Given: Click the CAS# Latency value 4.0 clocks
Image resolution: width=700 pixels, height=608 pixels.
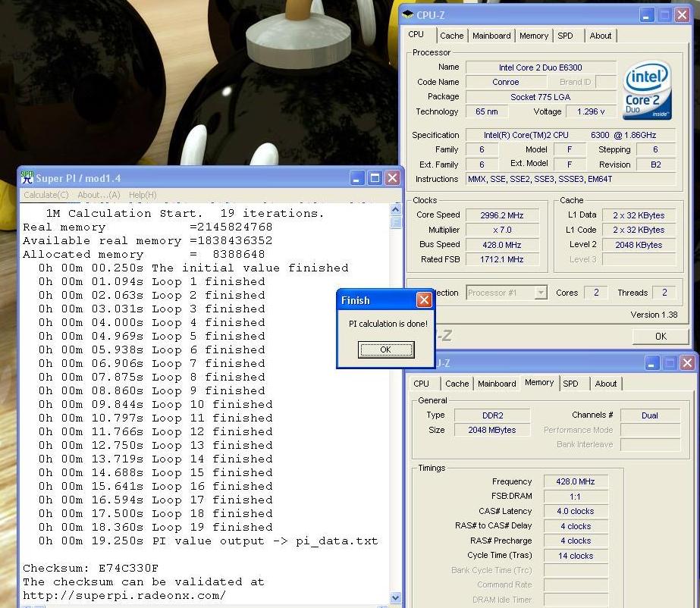Looking at the screenshot, I should (x=576, y=511).
